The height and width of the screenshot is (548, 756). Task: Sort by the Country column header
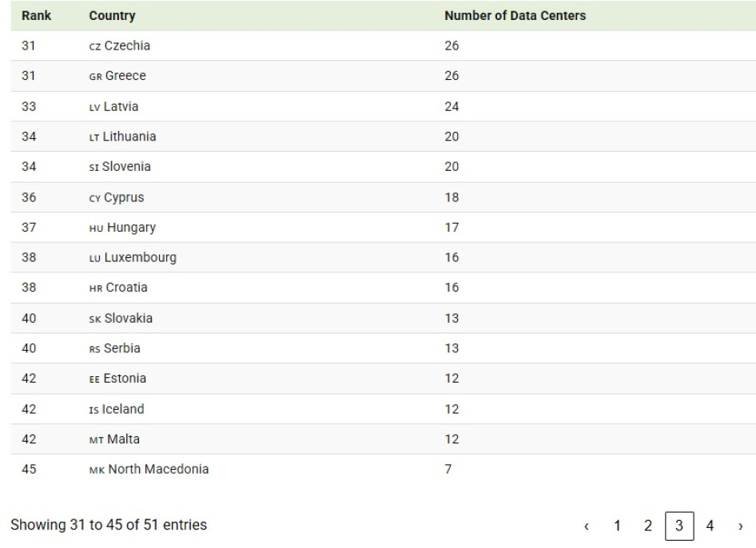tap(112, 16)
